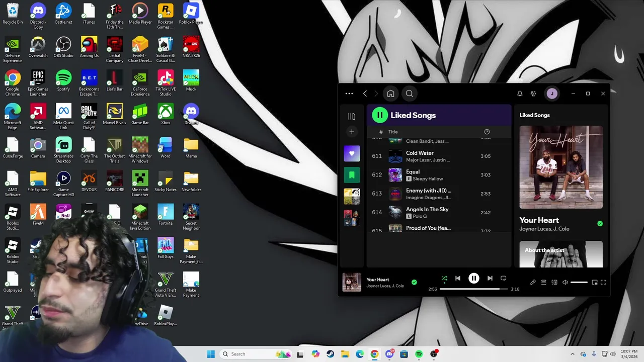Open the J profile avatar menu

tap(552, 94)
